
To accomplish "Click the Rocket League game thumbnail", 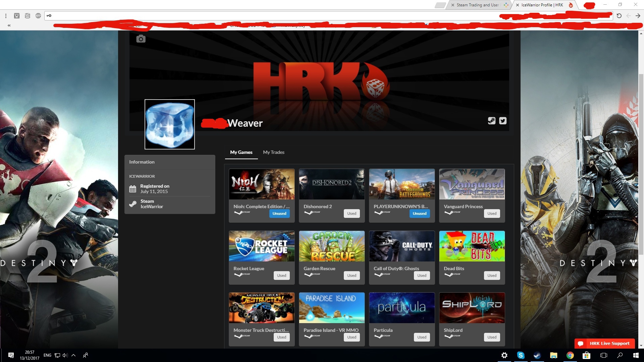I will tap(262, 246).
